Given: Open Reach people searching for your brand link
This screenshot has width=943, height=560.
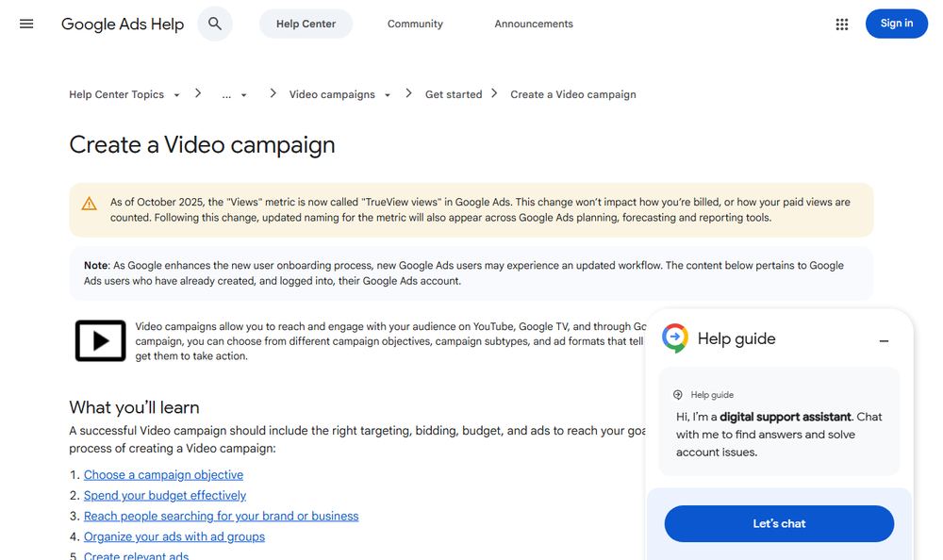Looking at the screenshot, I should click(221, 516).
